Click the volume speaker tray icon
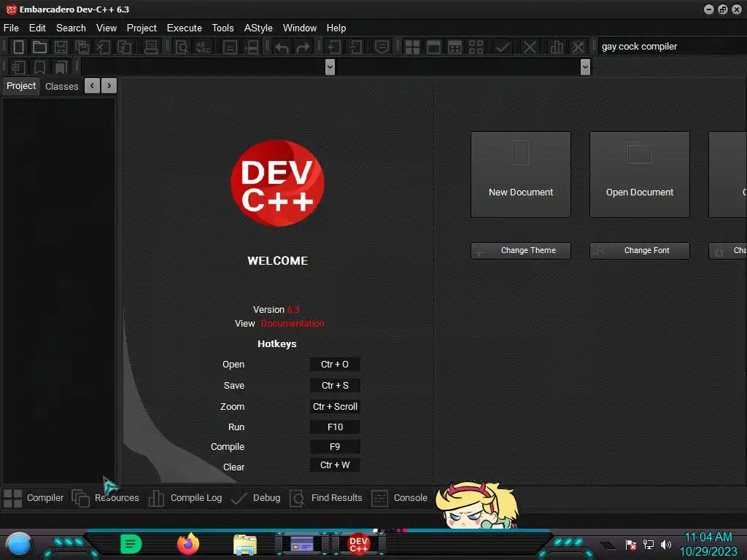 point(666,544)
